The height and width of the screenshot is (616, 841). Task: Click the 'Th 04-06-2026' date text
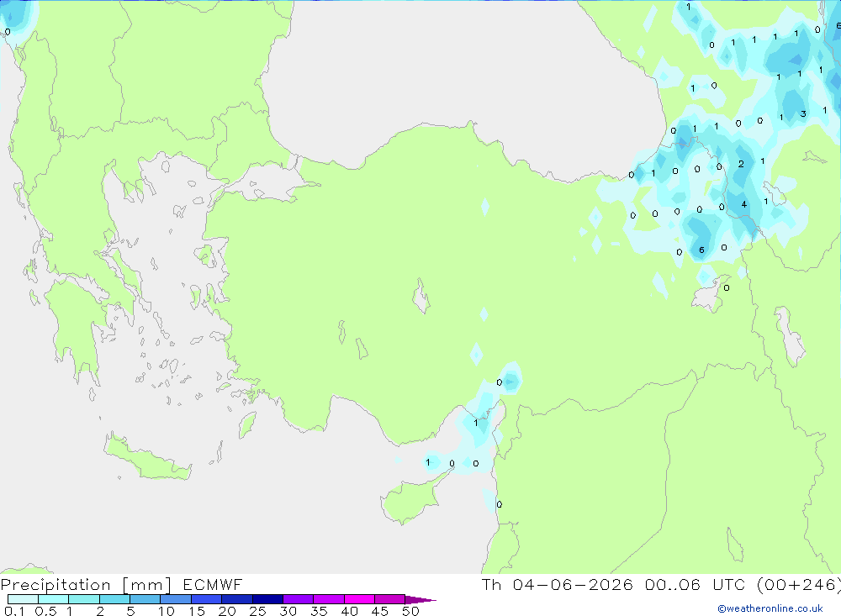tap(558, 584)
